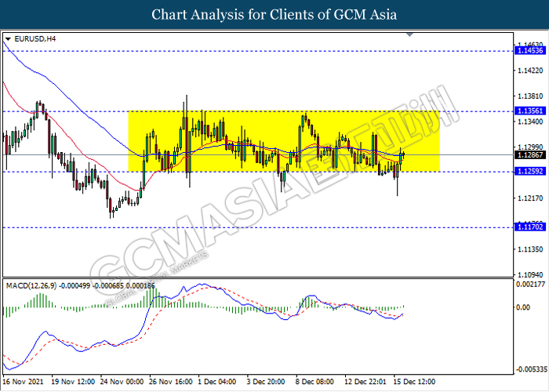
Task: Click the 1.12990 price axis value
Action: pos(530,147)
